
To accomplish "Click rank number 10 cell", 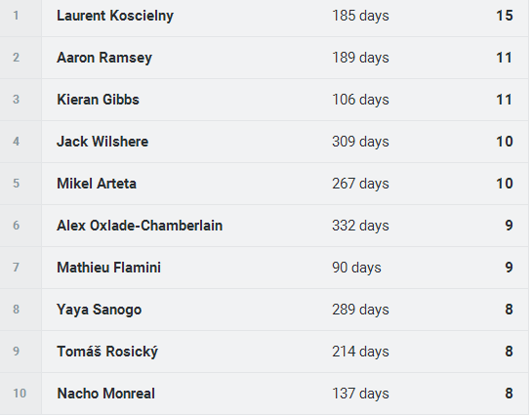I will [20, 394].
